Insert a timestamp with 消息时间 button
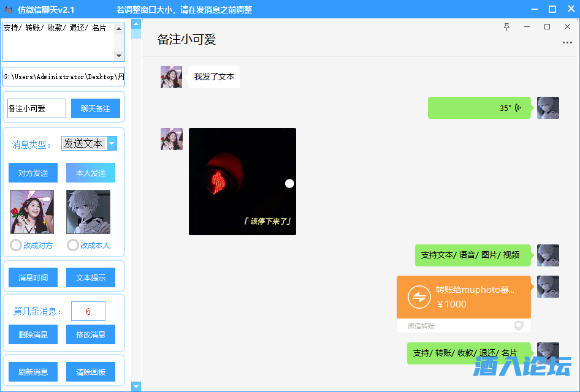 pyautogui.click(x=32, y=277)
